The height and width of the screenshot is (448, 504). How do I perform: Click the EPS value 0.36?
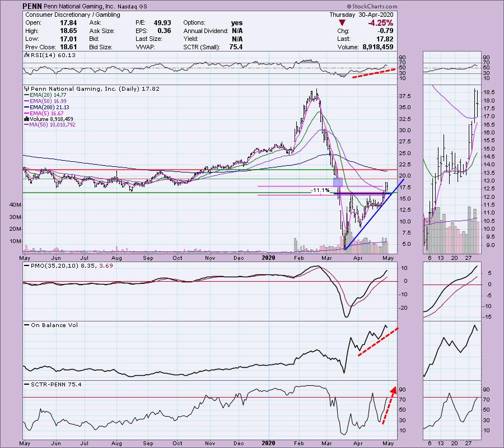click(x=164, y=31)
